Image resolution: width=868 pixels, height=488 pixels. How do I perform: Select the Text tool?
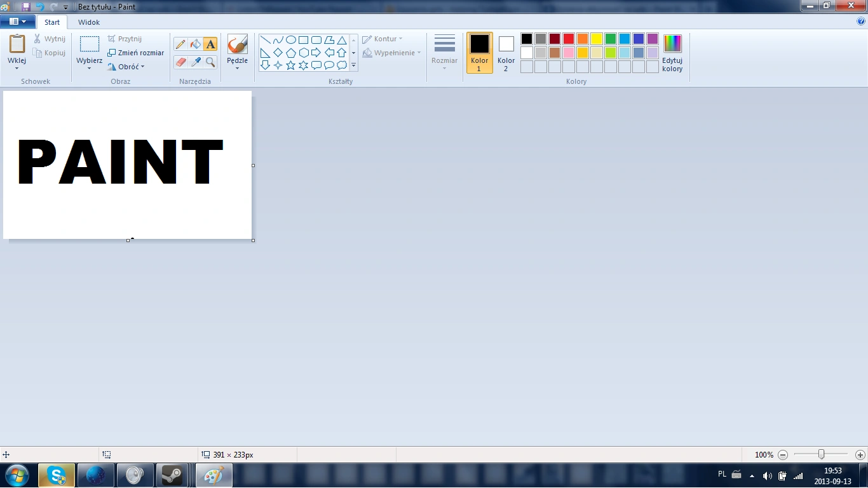[210, 44]
